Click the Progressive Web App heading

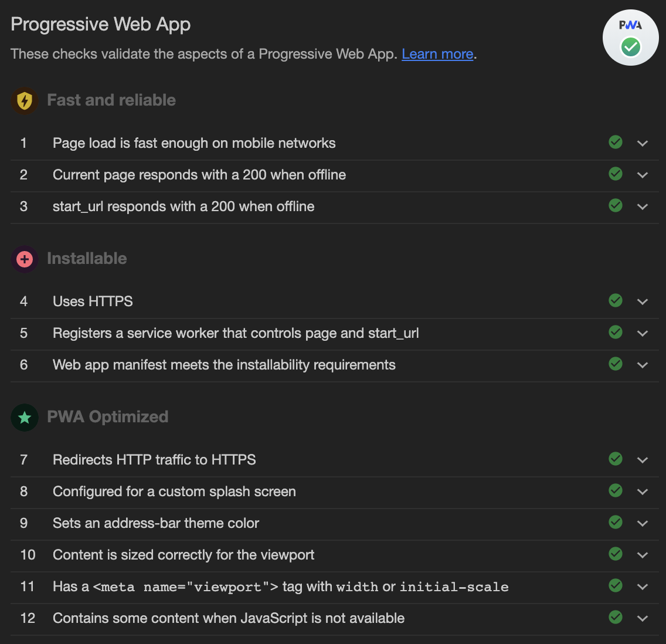(100, 24)
